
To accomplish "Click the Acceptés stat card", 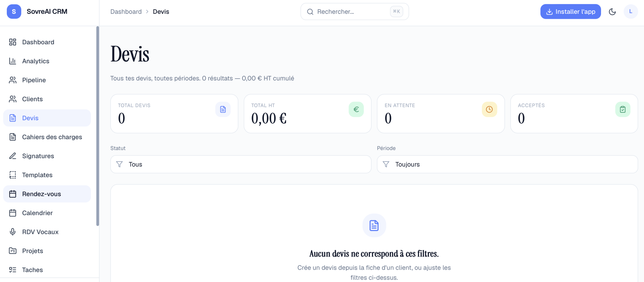I will (x=574, y=114).
